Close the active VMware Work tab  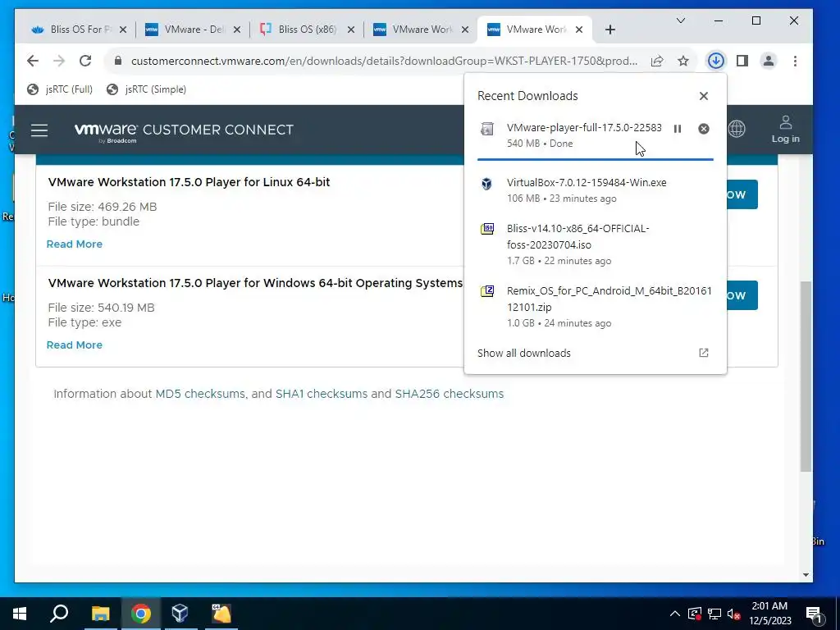point(578,30)
